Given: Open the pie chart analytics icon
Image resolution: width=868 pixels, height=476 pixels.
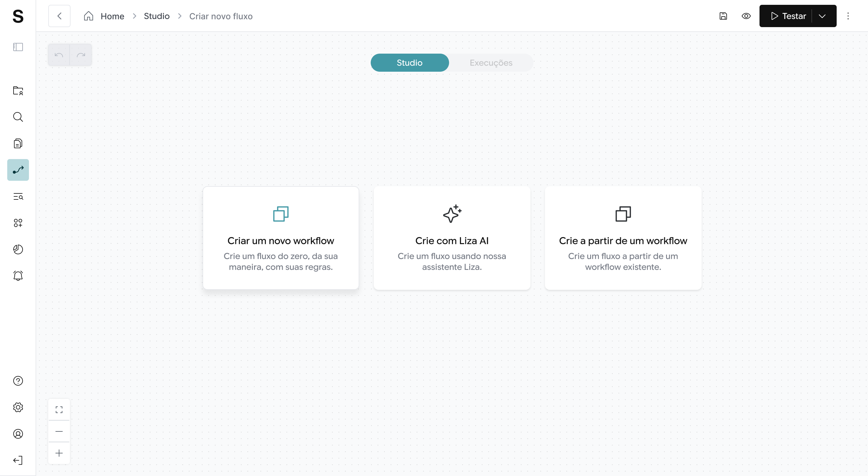Looking at the screenshot, I should pos(18,249).
